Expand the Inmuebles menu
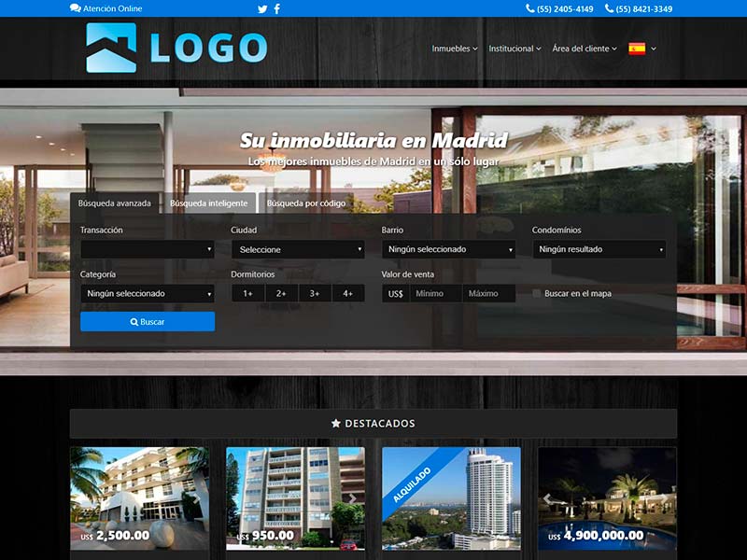Image resolution: width=747 pixels, height=560 pixels. (x=455, y=49)
